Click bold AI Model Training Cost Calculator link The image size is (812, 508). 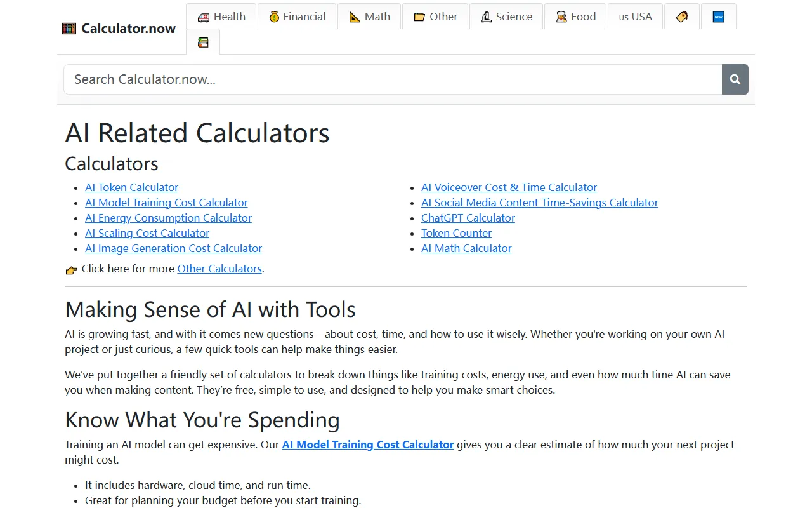[367, 444]
